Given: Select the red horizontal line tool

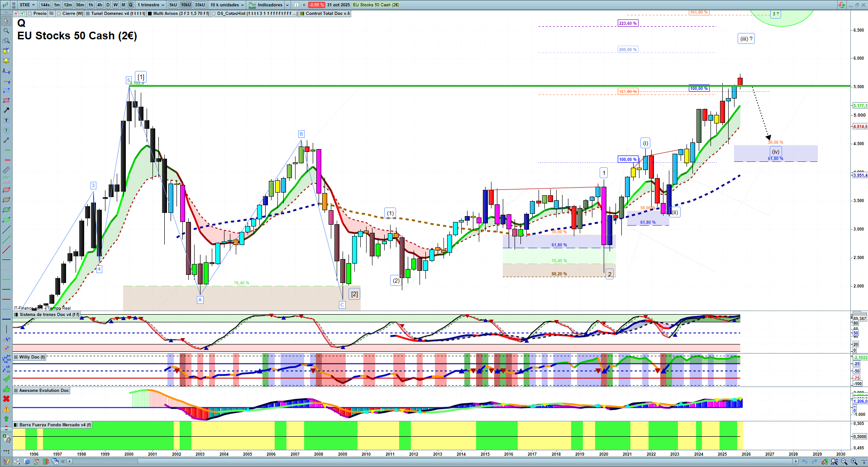Looking at the screenshot, I should 6,160.
